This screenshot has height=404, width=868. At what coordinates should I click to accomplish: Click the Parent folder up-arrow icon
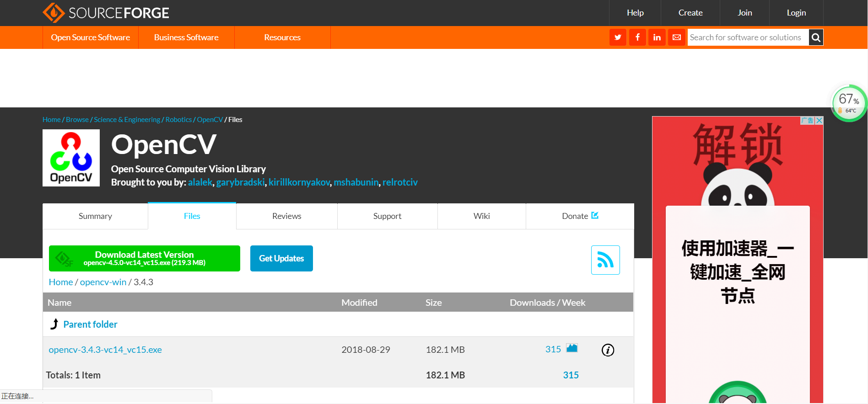tap(54, 324)
